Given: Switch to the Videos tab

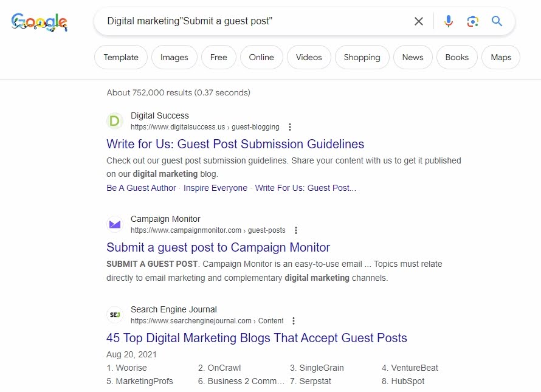Looking at the screenshot, I should pos(309,57).
